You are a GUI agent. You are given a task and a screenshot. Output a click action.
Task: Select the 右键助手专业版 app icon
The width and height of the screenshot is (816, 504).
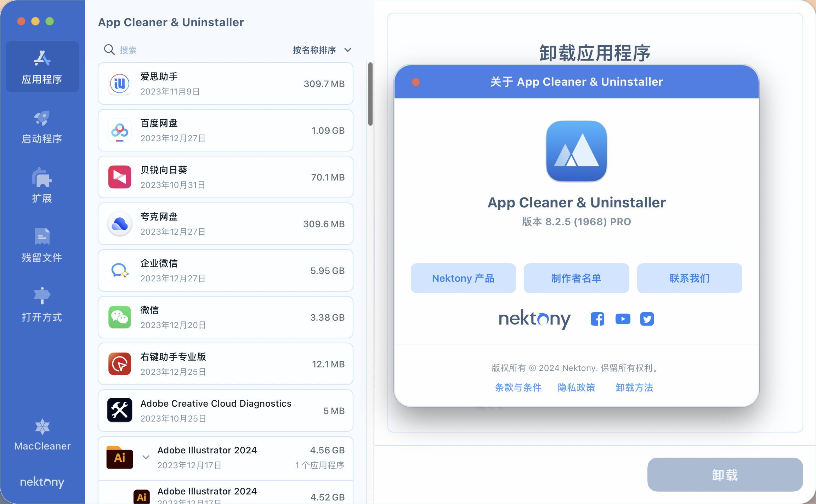point(120,364)
